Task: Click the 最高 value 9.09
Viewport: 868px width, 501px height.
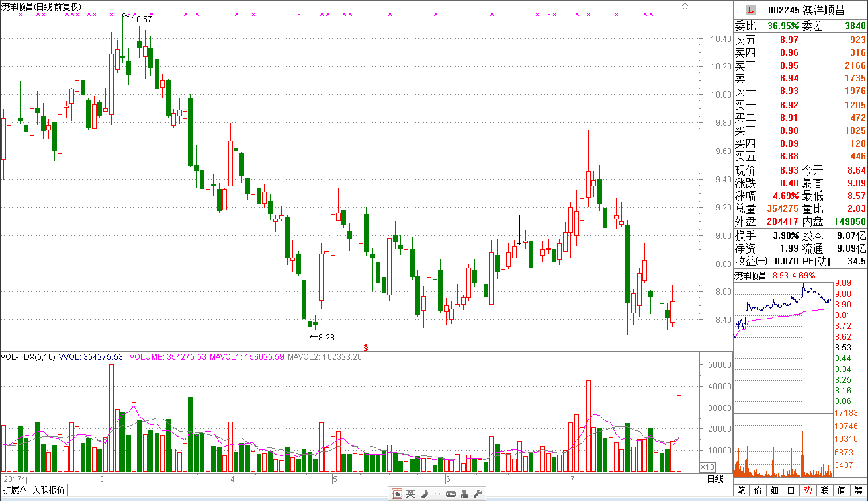Action: click(x=856, y=183)
